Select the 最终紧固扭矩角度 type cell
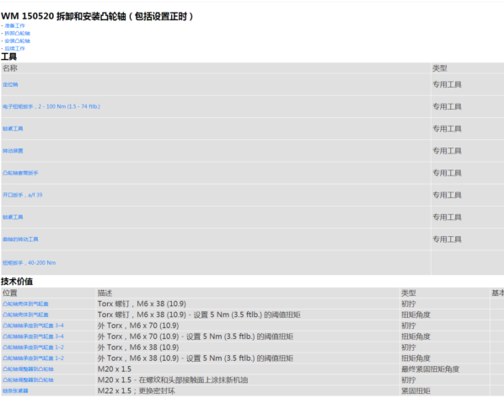Viewport: 504px width, 420px height. [445, 369]
